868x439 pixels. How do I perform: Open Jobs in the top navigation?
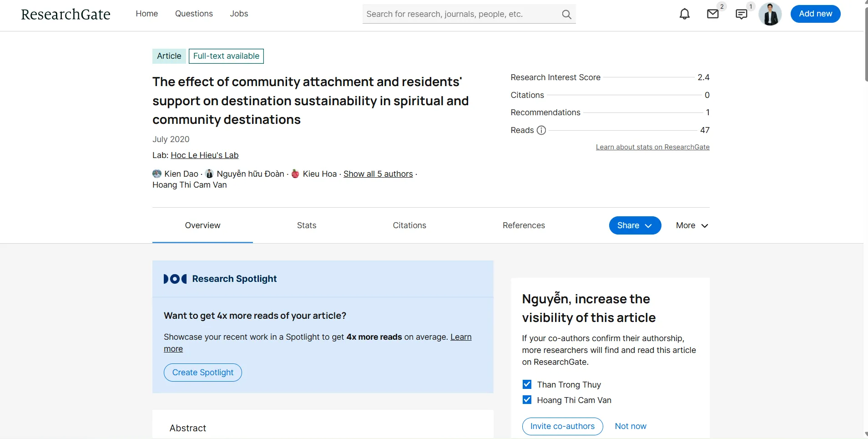pyautogui.click(x=239, y=14)
